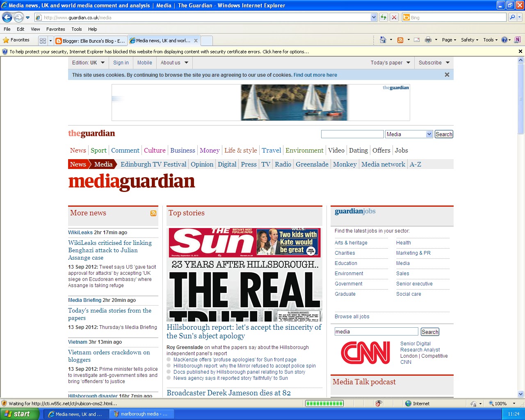
Task: Open the address bar dropdown arrow
Action: click(x=374, y=17)
